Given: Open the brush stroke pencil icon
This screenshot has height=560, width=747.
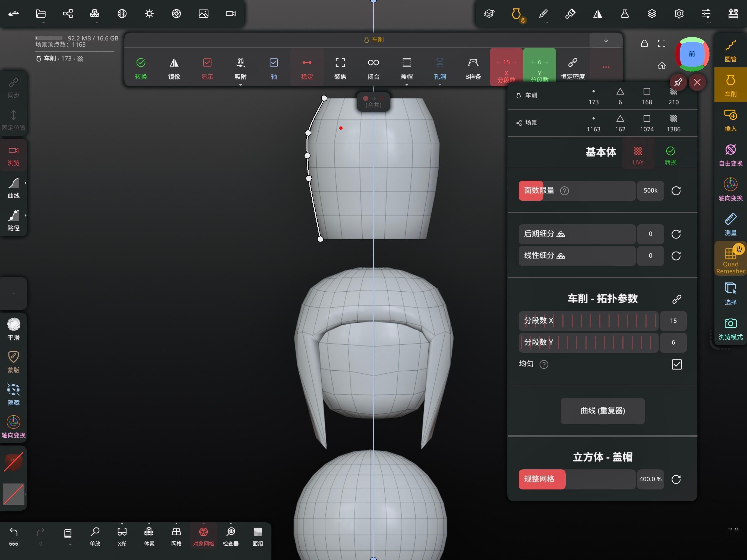Looking at the screenshot, I should pyautogui.click(x=543, y=14).
